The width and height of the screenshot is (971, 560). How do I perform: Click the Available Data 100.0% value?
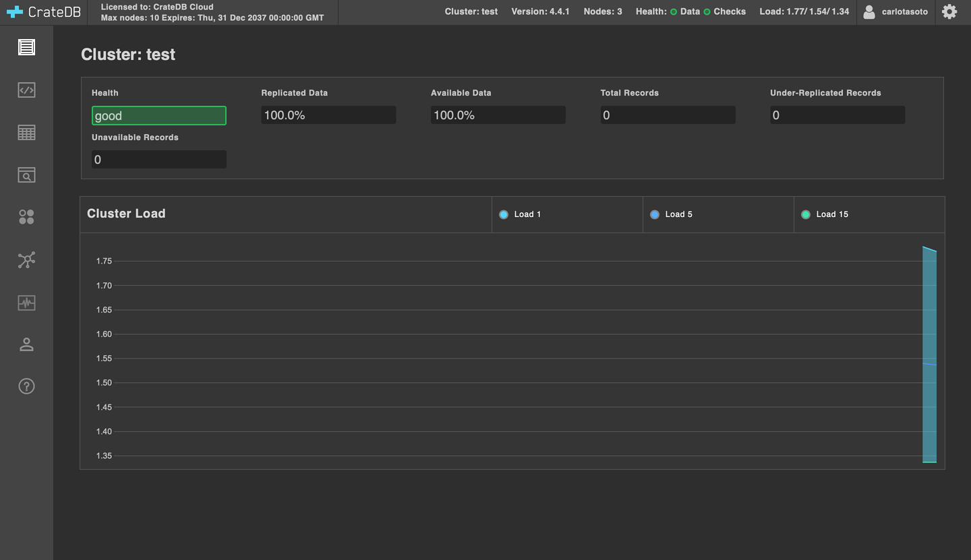click(x=498, y=115)
